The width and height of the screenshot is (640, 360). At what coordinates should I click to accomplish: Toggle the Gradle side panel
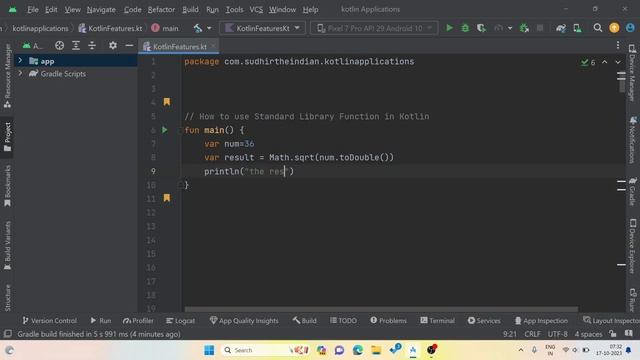point(633,191)
